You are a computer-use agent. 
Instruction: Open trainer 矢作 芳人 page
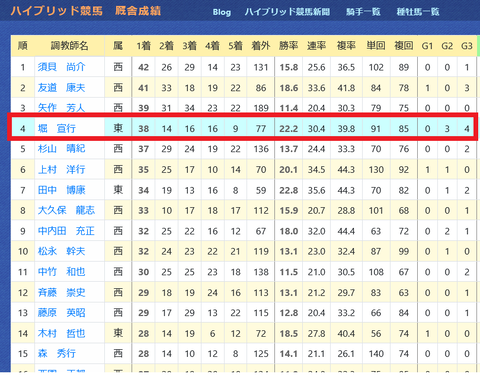click(61, 108)
